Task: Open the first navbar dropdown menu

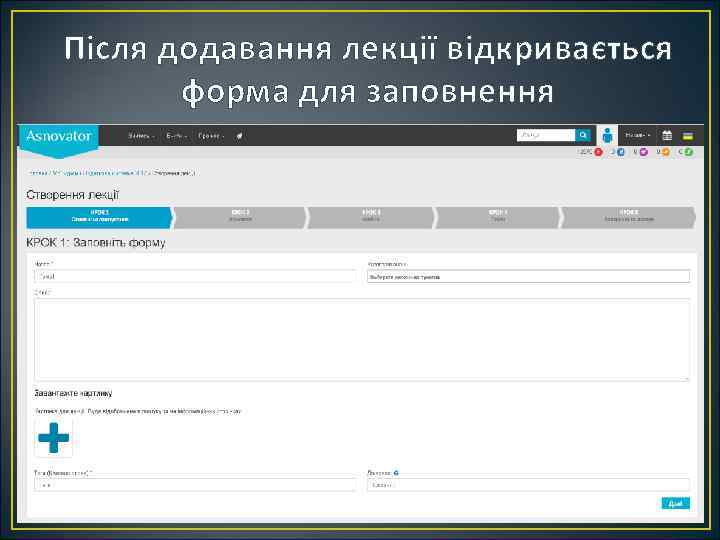Action: [x=141, y=136]
